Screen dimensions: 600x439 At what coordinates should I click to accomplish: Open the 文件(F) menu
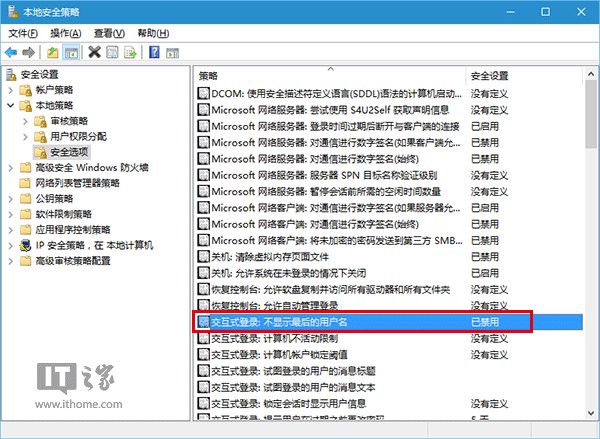(23, 33)
